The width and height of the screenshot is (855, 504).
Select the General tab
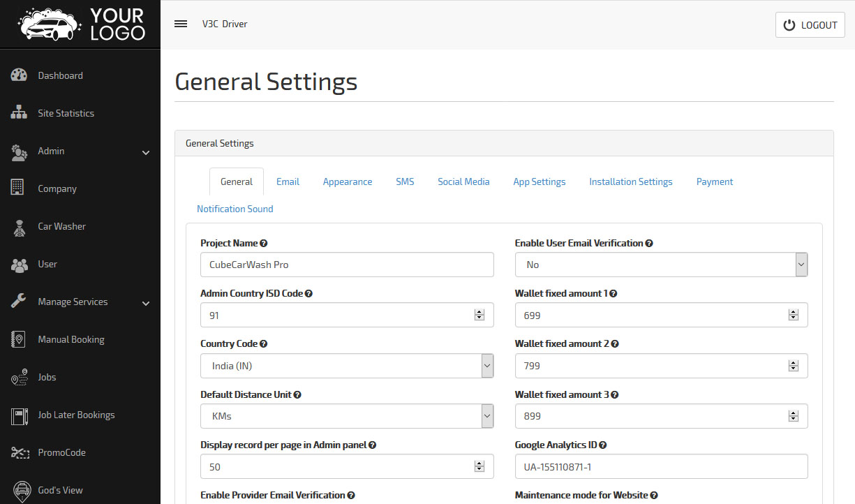237,181
